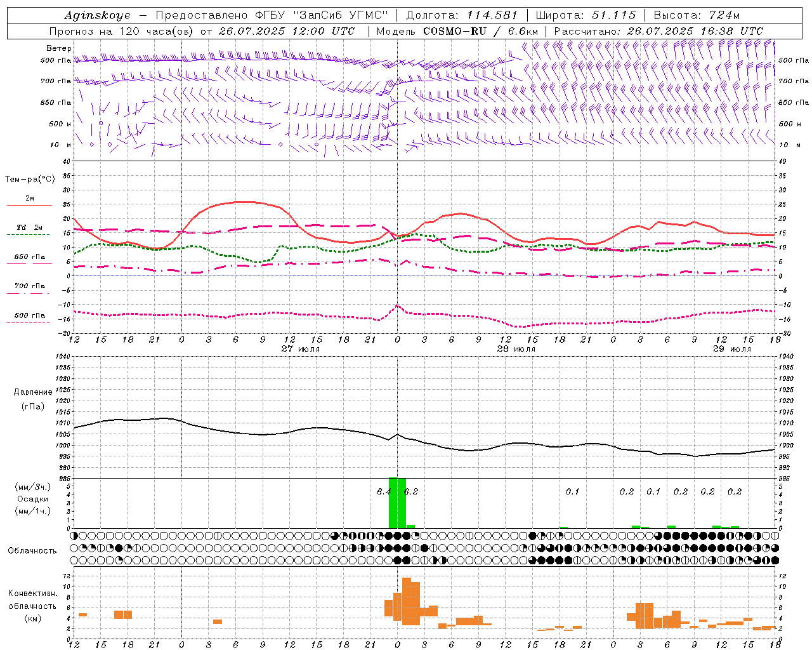Click the Конвективн. convective cloud label

33,594
